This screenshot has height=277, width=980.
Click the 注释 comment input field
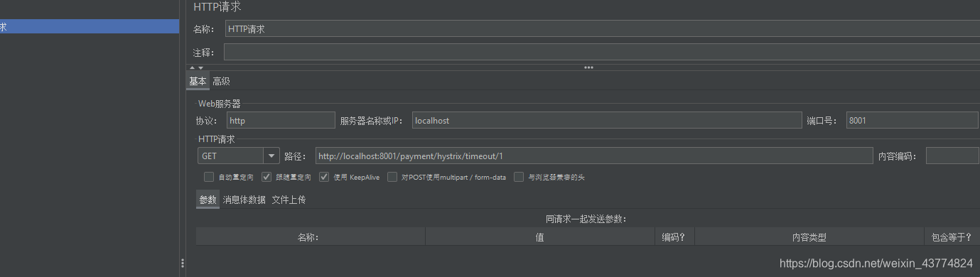coord(602,53)
